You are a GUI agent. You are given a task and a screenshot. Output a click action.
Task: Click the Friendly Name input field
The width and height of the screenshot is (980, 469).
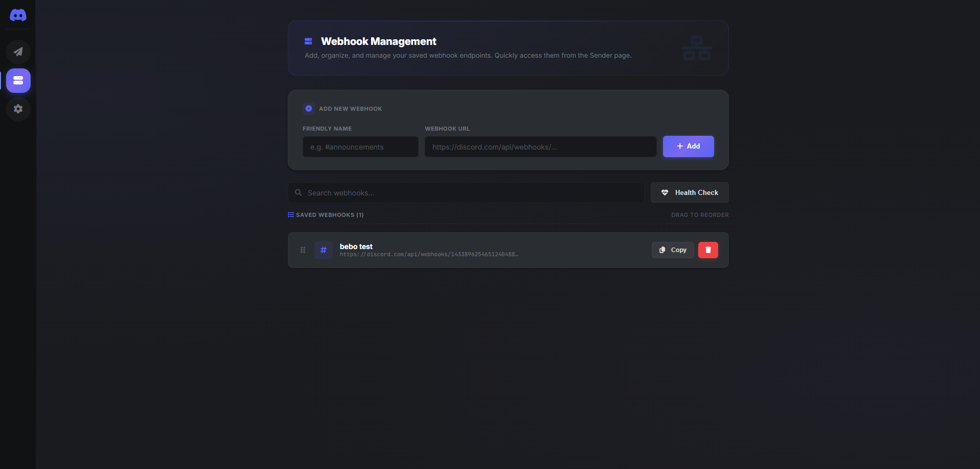click(x=360, y=147)
